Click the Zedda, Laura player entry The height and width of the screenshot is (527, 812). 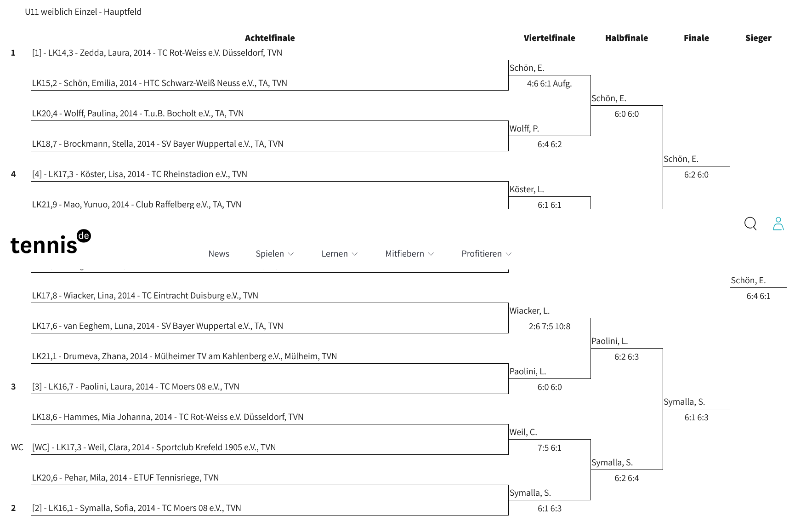pyautogui.click(x=157, y=53)
